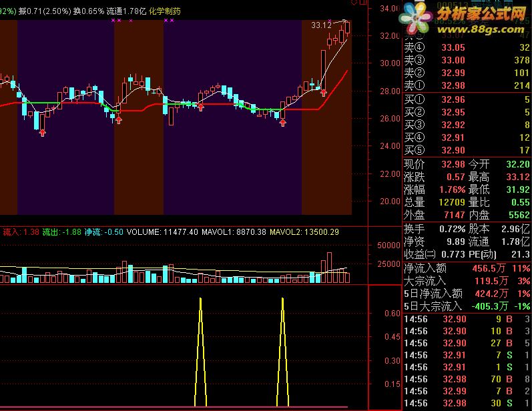Select the 今开 32.20 open price
532x411 pixels.
point(499,164)
